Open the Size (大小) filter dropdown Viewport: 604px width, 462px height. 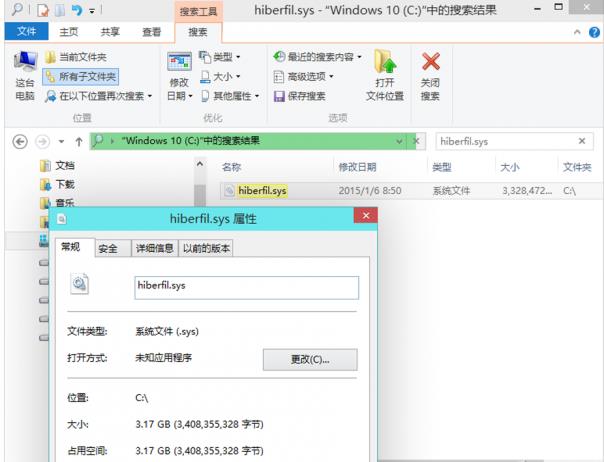[x=220, y=77]
